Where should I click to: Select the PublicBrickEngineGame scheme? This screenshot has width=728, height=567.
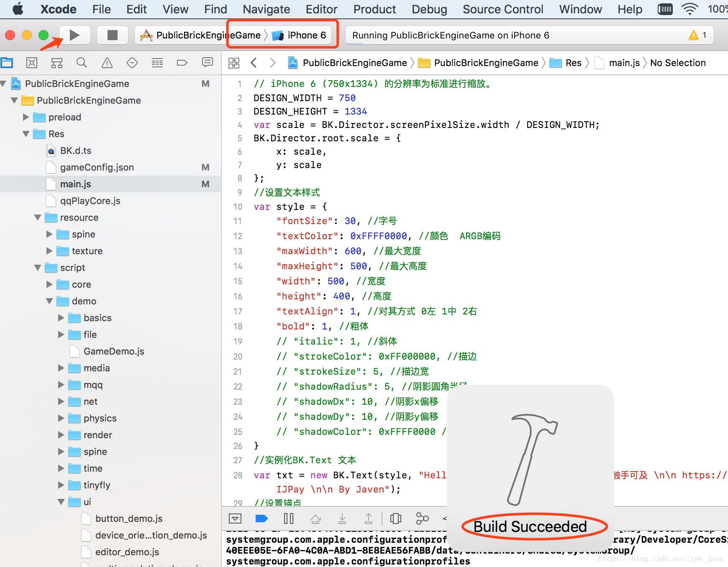201,35
